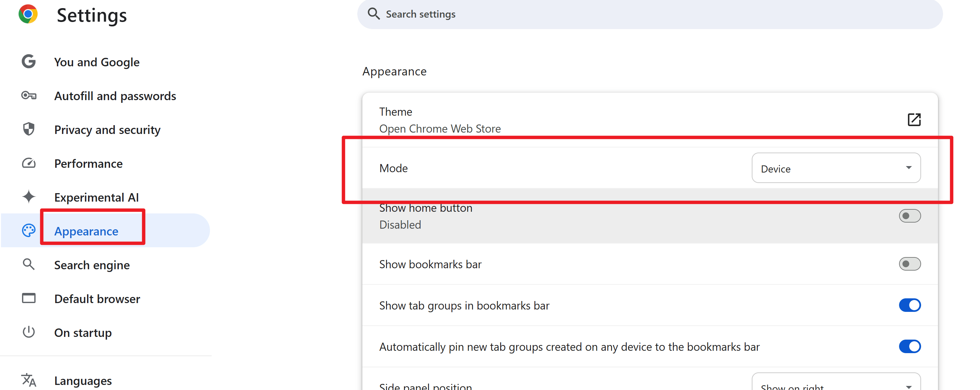This screenshot has width=980, height=390.
Task: Disable Show tab groups in bookmarks bar
Action: point(909,305)
